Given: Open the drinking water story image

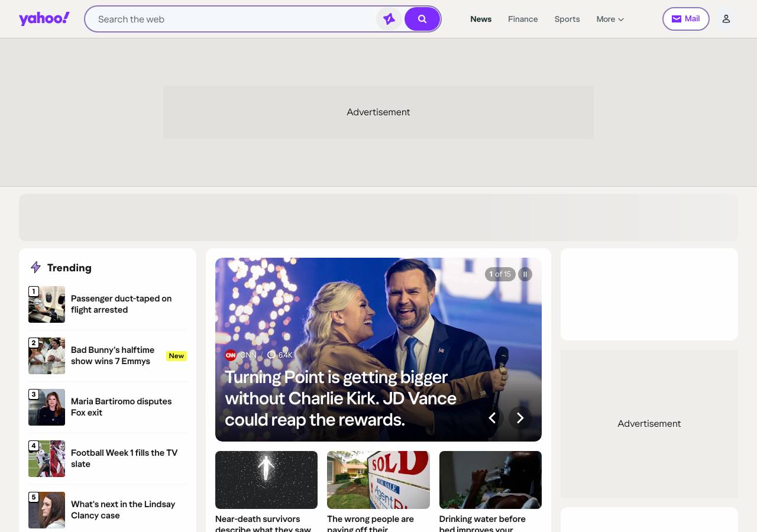Looking at the screenshot, I should click(x=490, y=480).
